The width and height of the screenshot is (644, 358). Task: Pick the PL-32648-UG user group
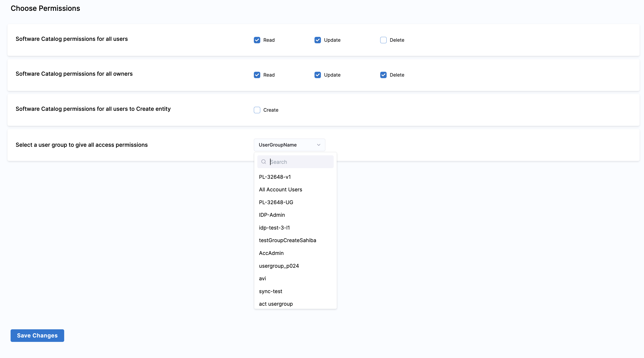coord(276,202)
